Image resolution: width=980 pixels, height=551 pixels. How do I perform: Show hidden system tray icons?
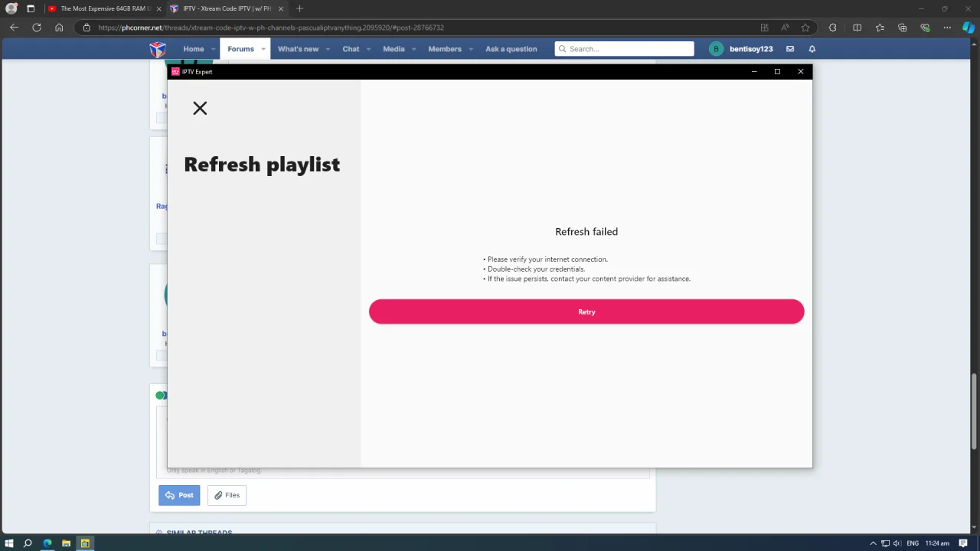tap(873, 543)
